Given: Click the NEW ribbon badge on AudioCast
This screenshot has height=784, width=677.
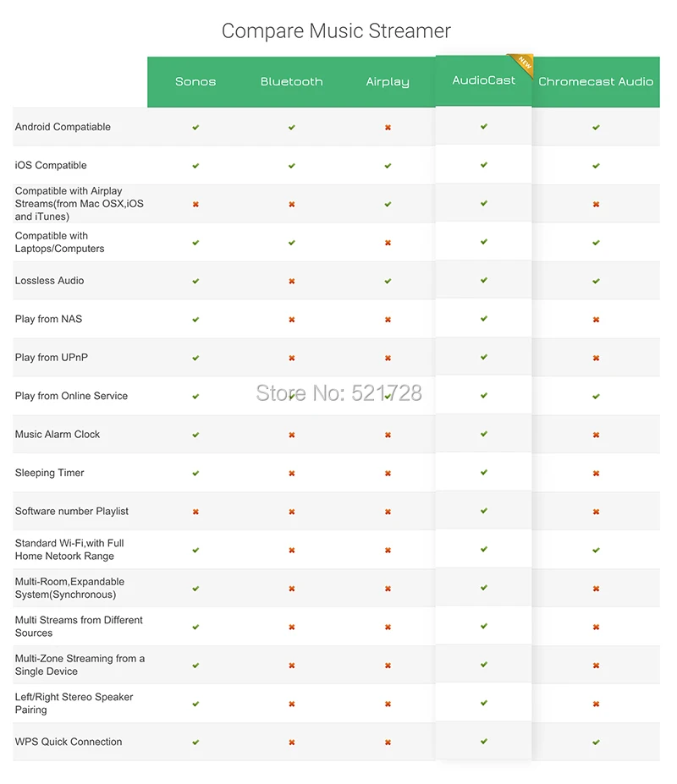Looking at the screenshot, I should coord(523,63).
